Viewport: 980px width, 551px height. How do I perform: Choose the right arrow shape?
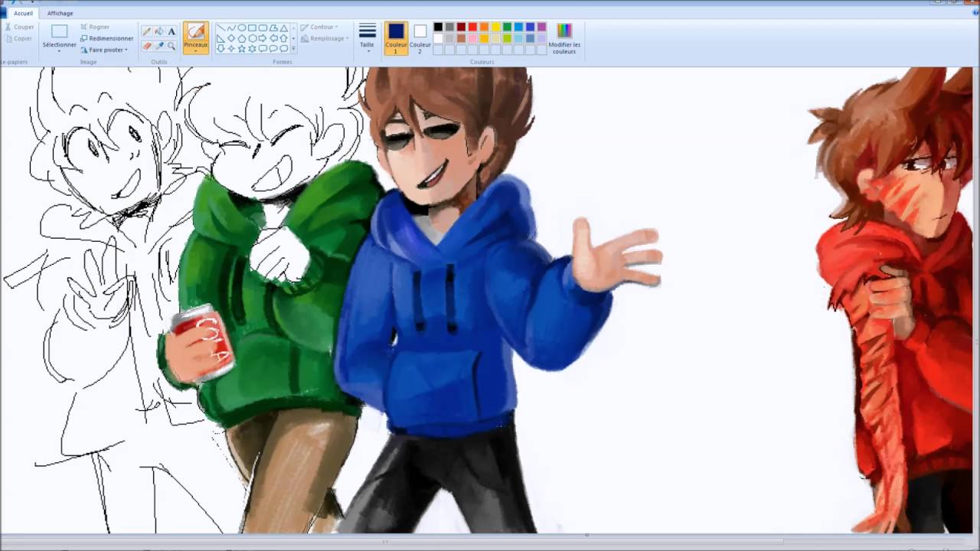coord(263,38)
